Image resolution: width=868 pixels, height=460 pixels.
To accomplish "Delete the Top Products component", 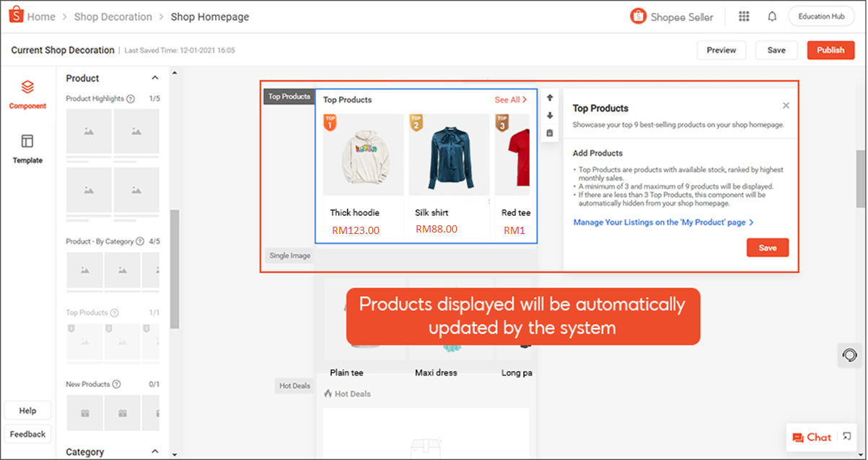I will tap(549, 133).
